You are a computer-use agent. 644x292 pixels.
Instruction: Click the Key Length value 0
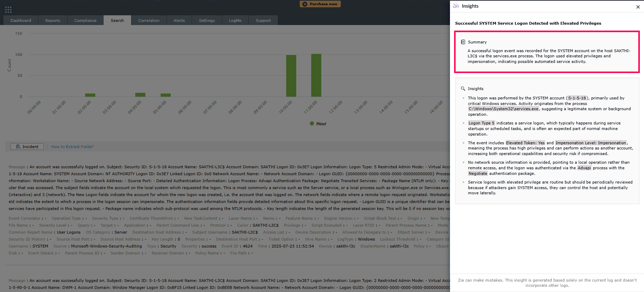(179, 239)
